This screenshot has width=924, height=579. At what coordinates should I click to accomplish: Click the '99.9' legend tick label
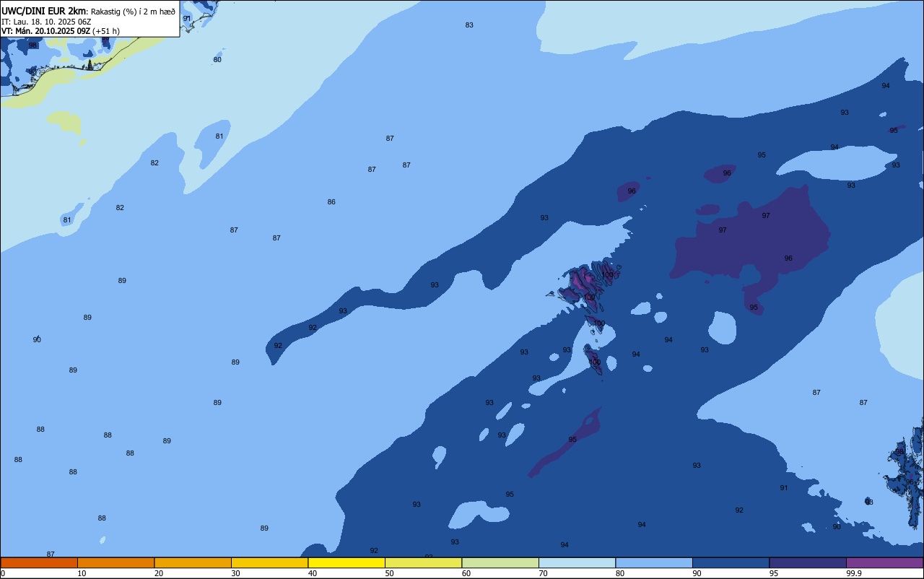click(x=853, y=573)
